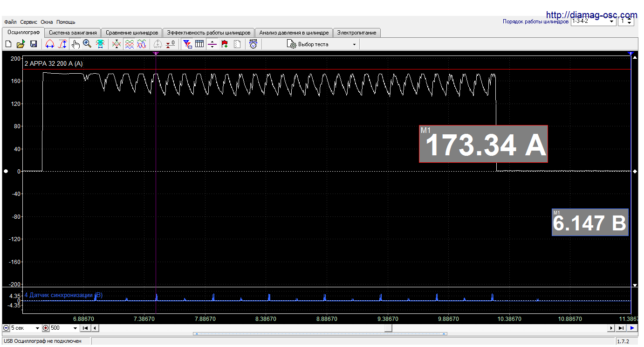The image size is (644, 347).
Task: Click the blue marker 2 at graph top-right
Action: point(630,54)
